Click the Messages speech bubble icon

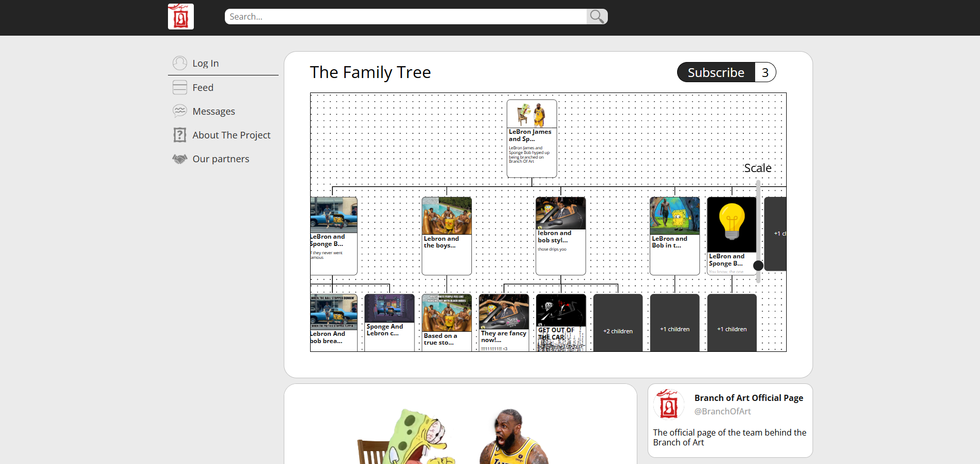click(180, 111)
